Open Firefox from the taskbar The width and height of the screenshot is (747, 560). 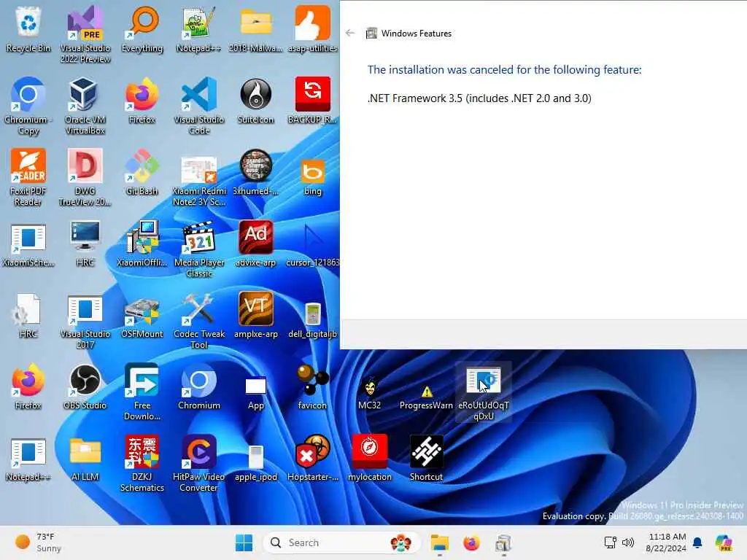click(x=471, y=542)
